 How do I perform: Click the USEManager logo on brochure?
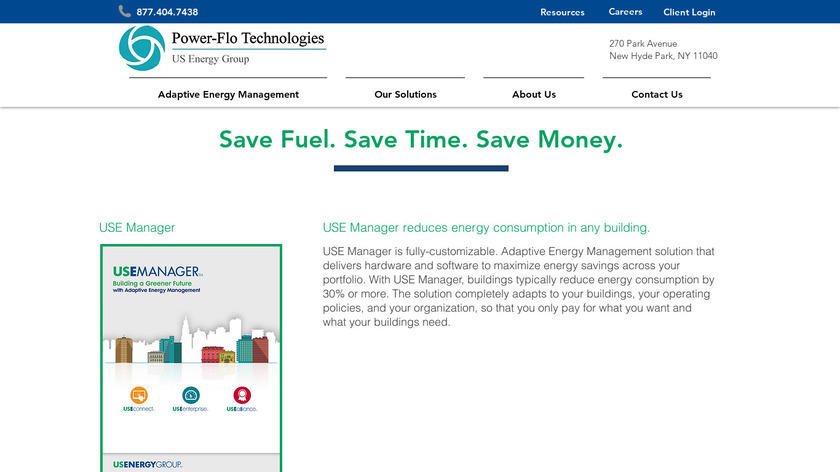coord(158,272)
